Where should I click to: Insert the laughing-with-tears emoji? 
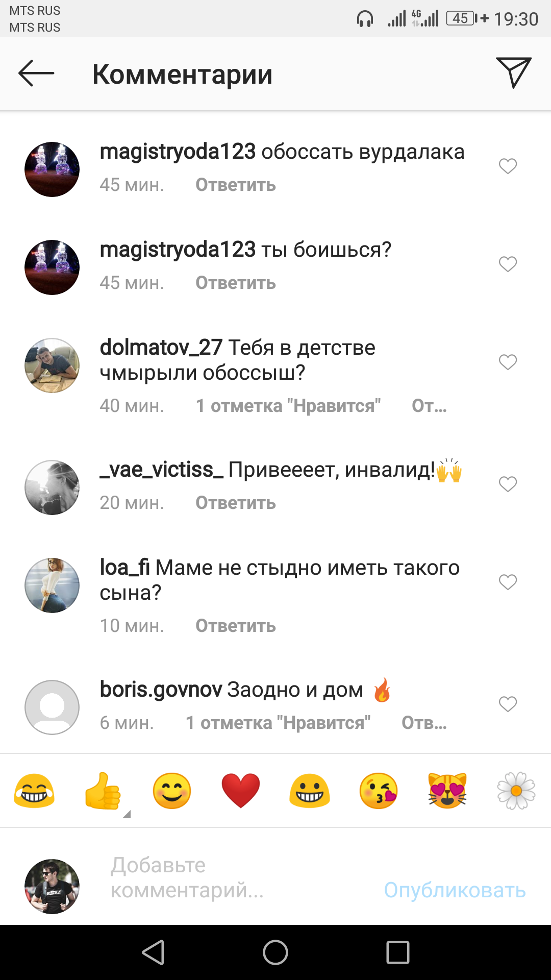click(x=34, y=791)
